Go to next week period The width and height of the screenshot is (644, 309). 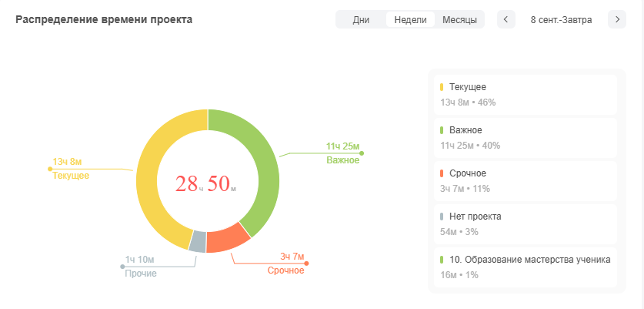tap(617, 19)
